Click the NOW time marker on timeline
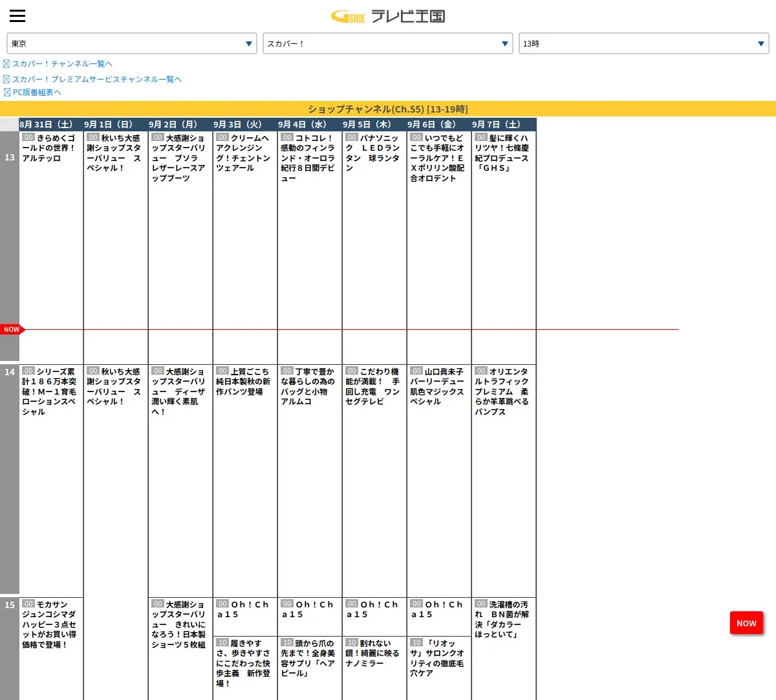The image size is (776, 700). 12,329
